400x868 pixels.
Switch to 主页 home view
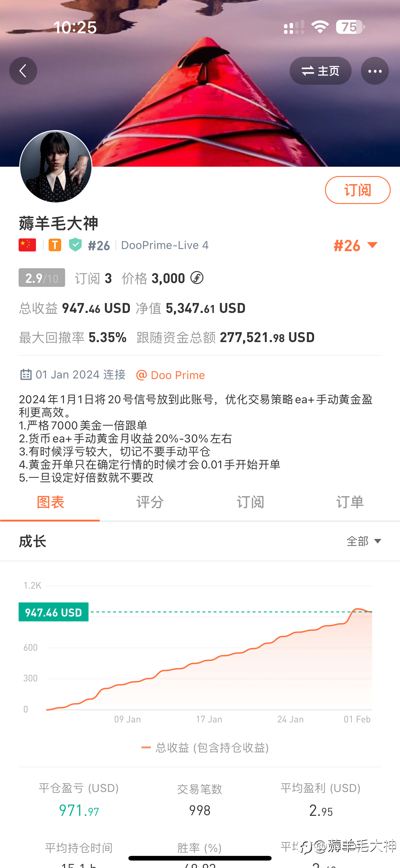click(321, 71)
